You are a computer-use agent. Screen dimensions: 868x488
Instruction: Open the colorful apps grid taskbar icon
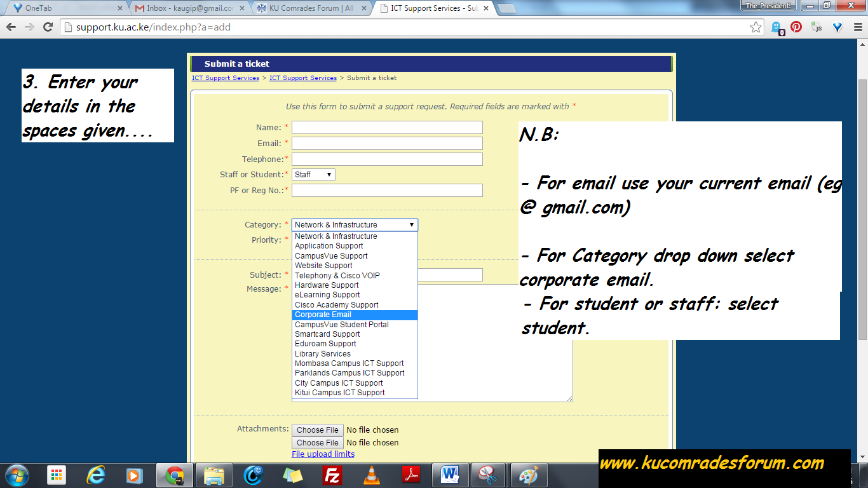[57, 475]
